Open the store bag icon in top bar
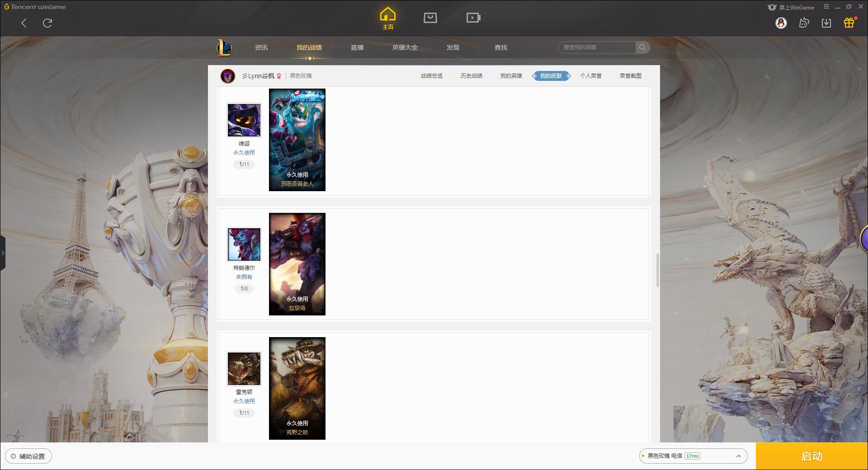868x470 pixels. tap(430, 18)
